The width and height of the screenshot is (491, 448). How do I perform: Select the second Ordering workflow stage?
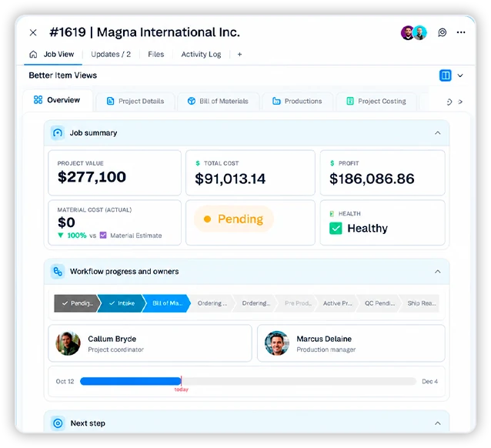256,303
